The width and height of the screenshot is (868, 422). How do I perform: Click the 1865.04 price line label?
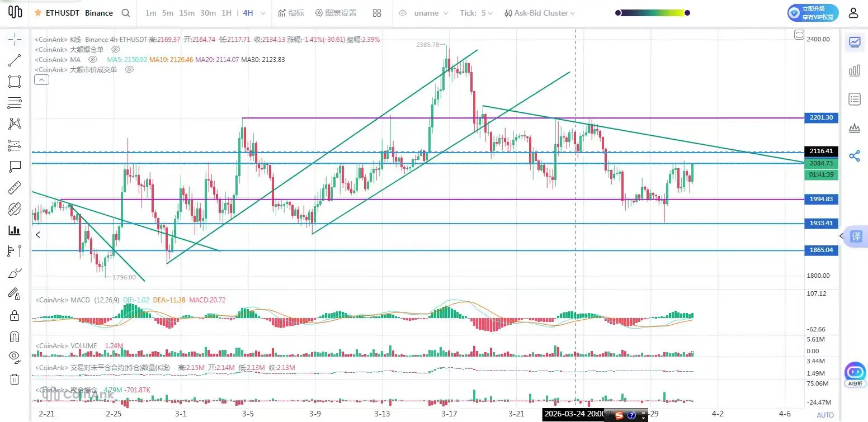(821, 250)
